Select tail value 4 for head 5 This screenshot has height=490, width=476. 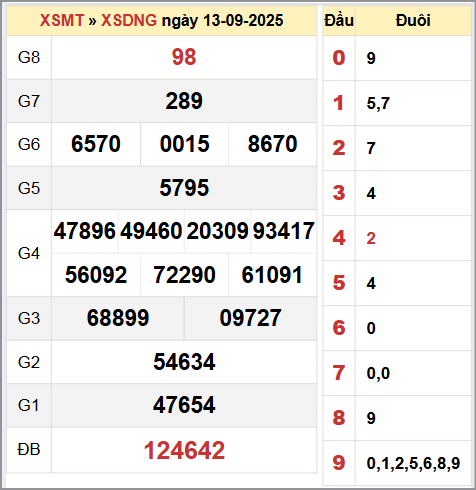click(371, 283)
